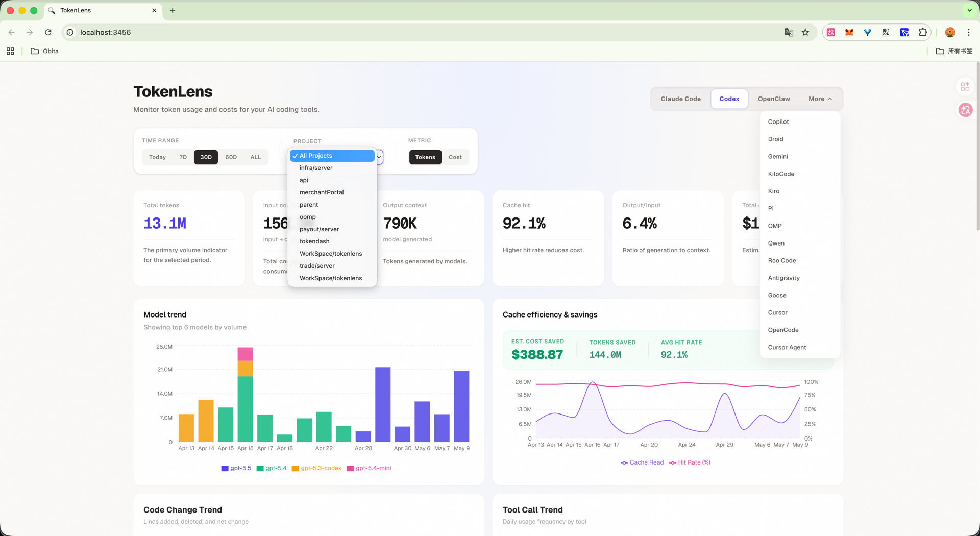980x536 pixels.
Task: Bookmark this page with the star icon
Action: [805, 32]
